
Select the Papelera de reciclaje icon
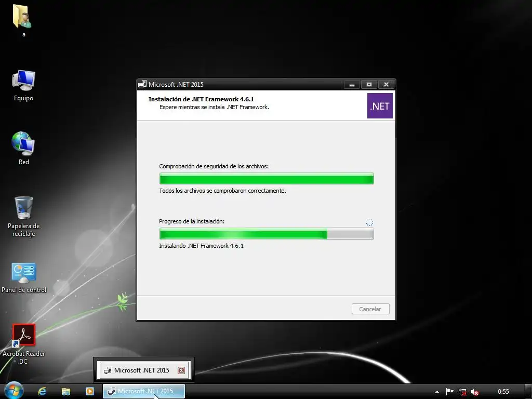pyautogui.click(x=24, y=217)
